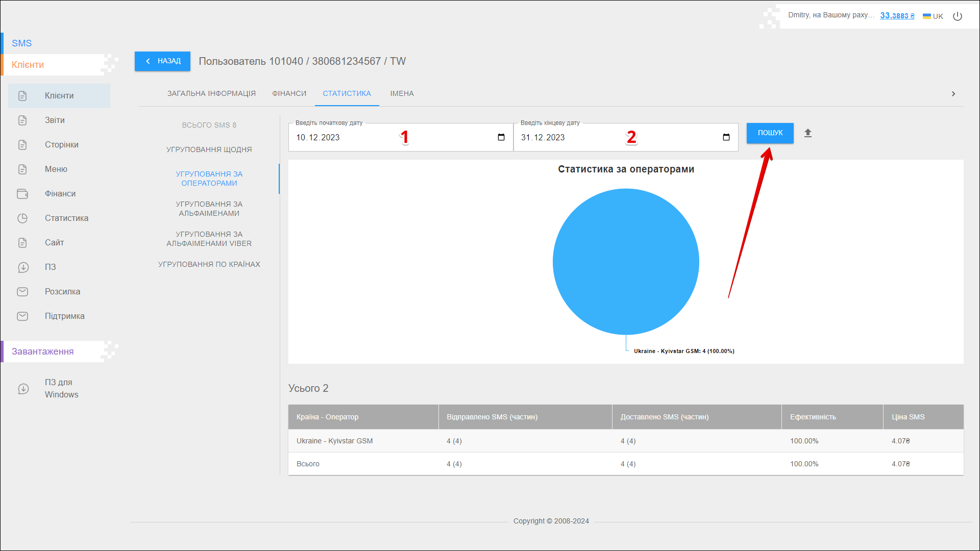This screenshot has width=980, height=551.
Task: Focus the start date input field
Action: tap(347, 138)
